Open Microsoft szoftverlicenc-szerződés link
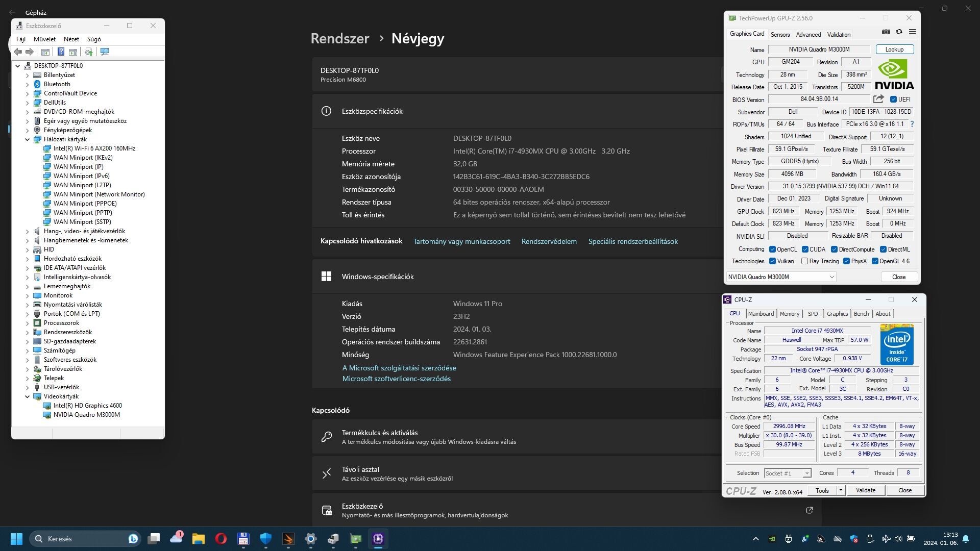The width and height of the screenshot is (980, 551). pyautogui.click(x=397, y=379)
